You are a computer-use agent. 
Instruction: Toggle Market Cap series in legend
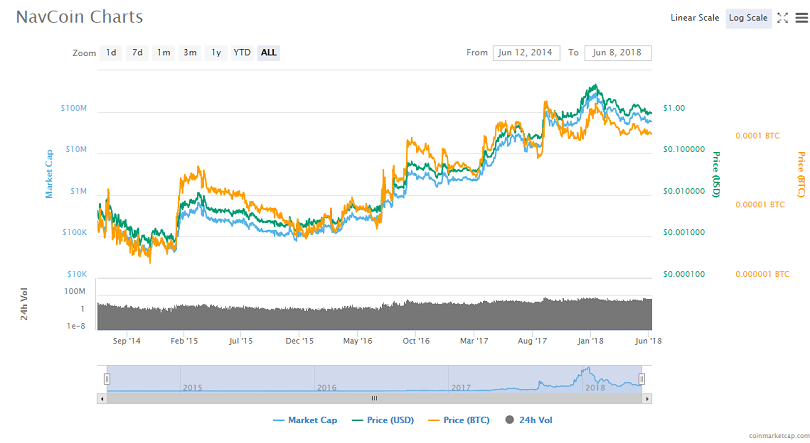pyautogui.click(x=309, y=419)
